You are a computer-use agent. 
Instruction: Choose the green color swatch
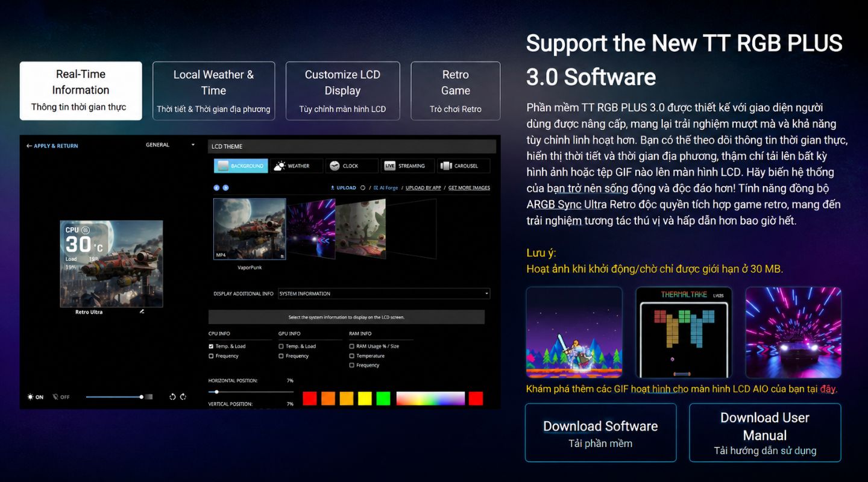click(383, 398)
